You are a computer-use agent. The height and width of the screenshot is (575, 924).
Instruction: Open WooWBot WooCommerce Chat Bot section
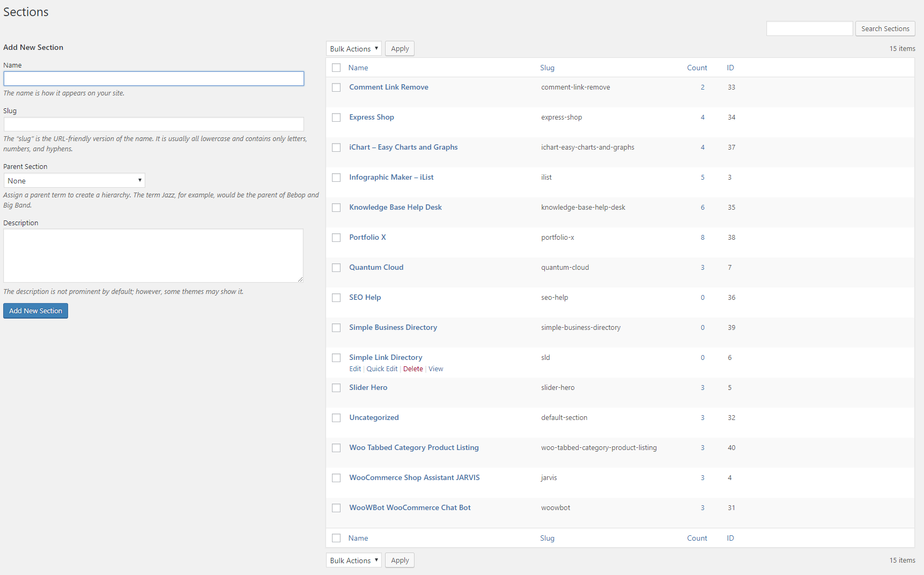pos(410,508)
